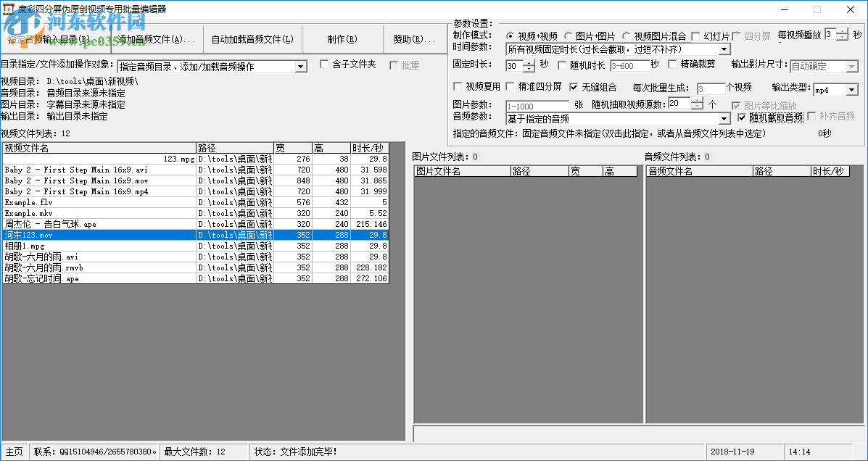Increase 每视频播放 seconds with up arrow
The image size is (868, 461).
pyautogui.click(x=842, y=32)
